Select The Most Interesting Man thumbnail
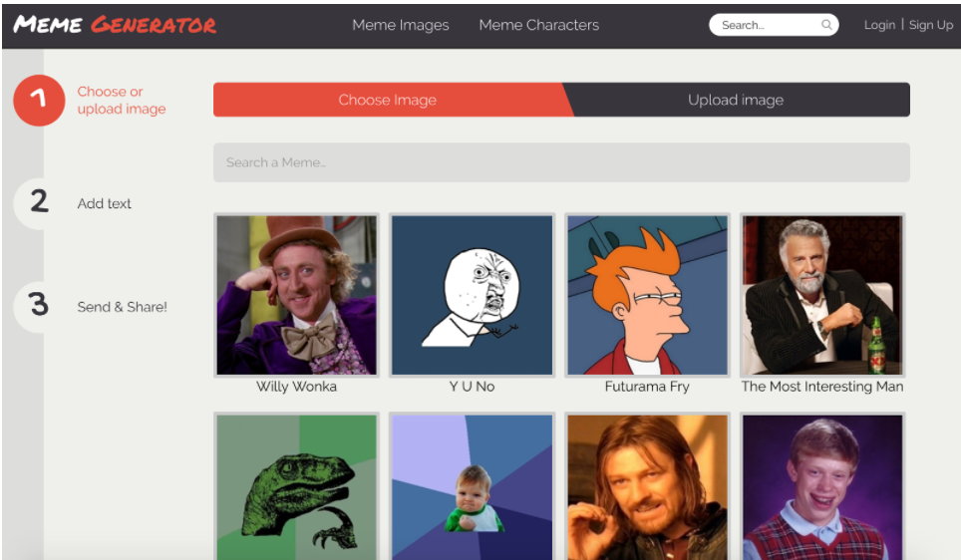This screenshot has width=961, height=560. pyautogui.click(x=822, y=295)
